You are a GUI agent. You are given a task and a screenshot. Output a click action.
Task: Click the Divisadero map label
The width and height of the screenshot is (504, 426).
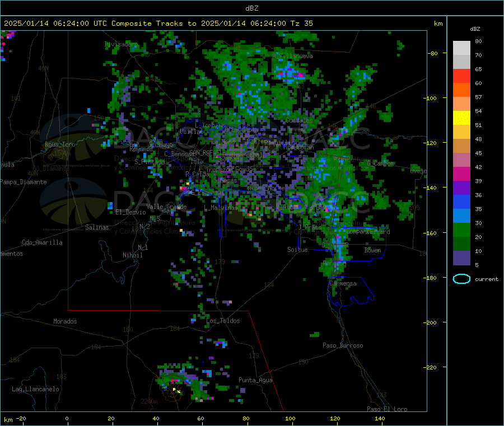tap(121, 44)
